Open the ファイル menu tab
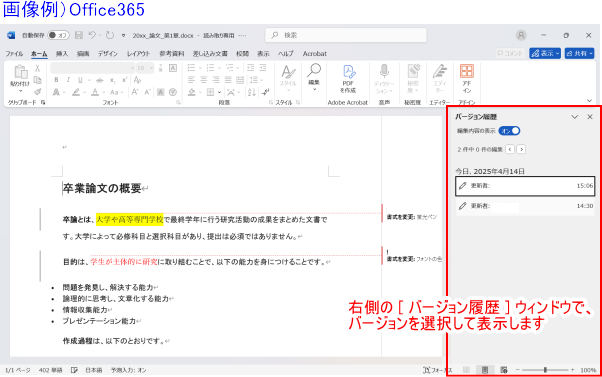 pyautogui.click(x=14, y=54)
